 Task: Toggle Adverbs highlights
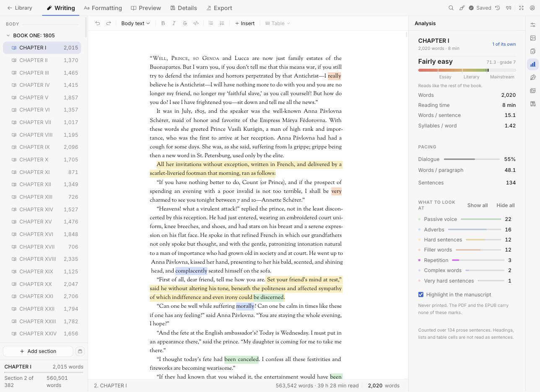(467, 230)
